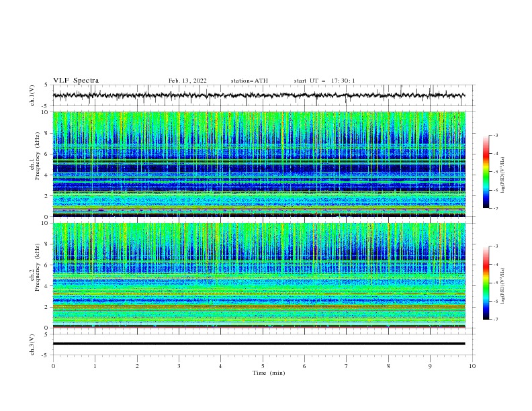Click time axis tick label "3"
The width and height of the screenshot is (532, 411).
[179, 366]
